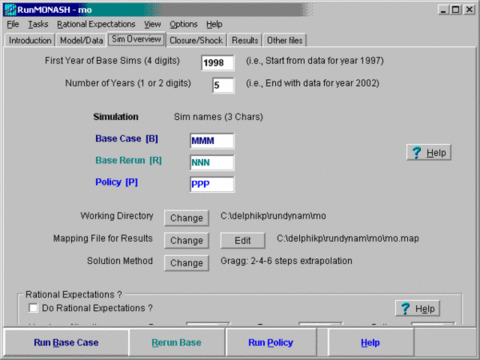Click the mapping path ending in 'mo.map'
This screenshot has width=480, height=360.
point(348,238)
